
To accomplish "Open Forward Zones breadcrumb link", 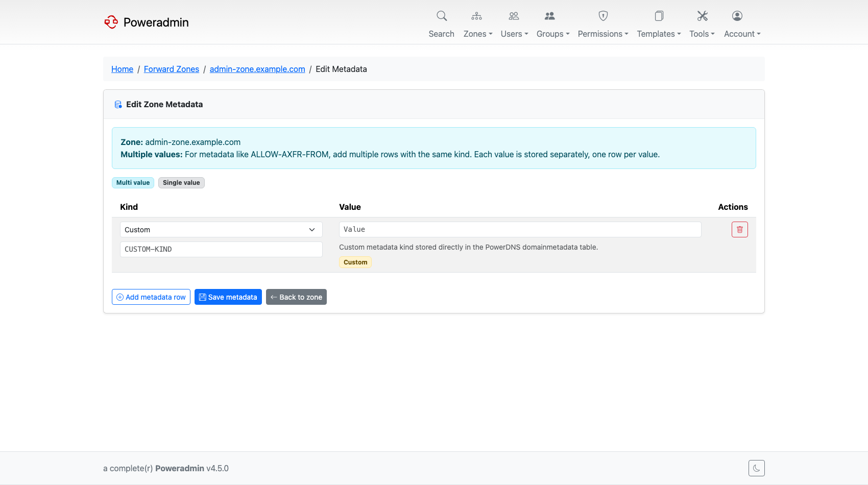I will (x=172, y=69).
